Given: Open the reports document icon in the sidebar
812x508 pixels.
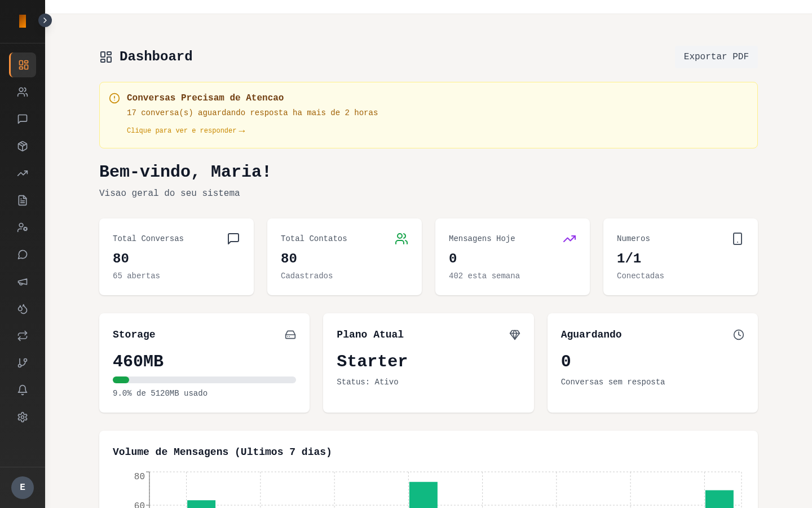Looking at the screenshot, I should point(23,200).
